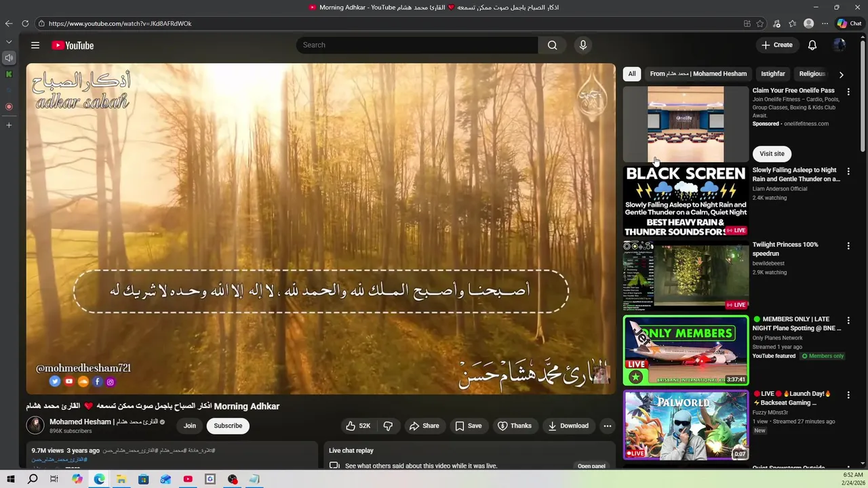
Task: Open Twilight Princess speedrun thumbnail
Action: coord(686,276)
